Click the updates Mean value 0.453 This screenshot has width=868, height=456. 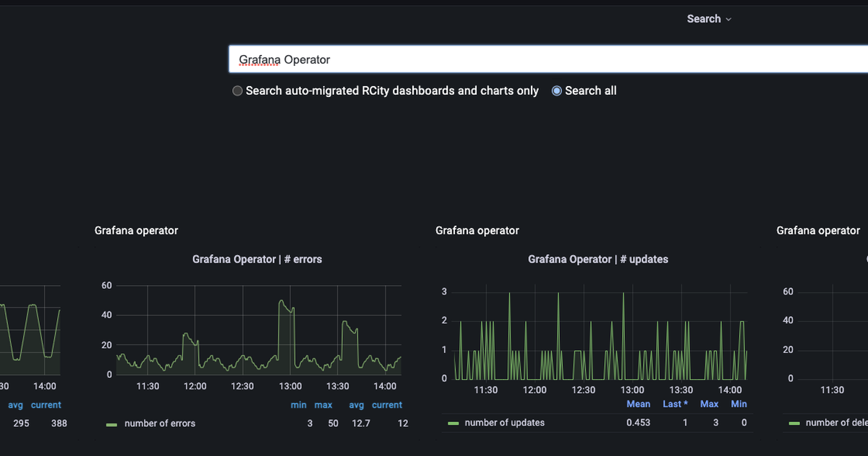(x=638, y=423)
